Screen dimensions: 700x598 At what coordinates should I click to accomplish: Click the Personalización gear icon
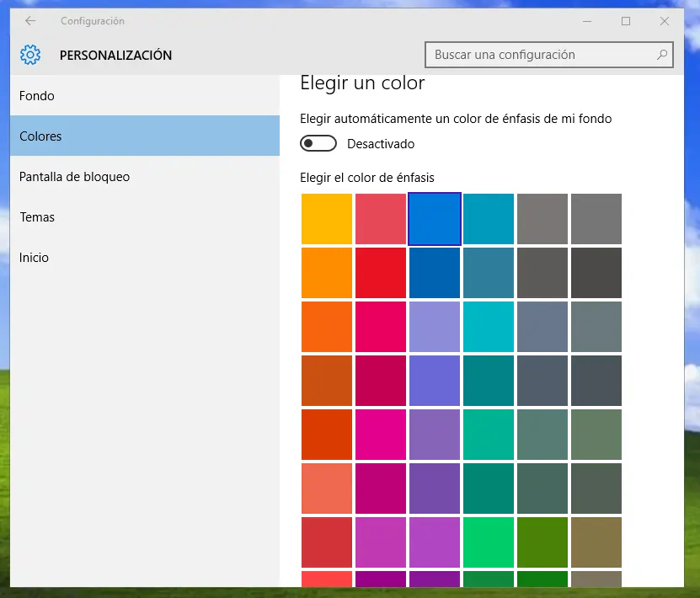(x=30, y=56)
